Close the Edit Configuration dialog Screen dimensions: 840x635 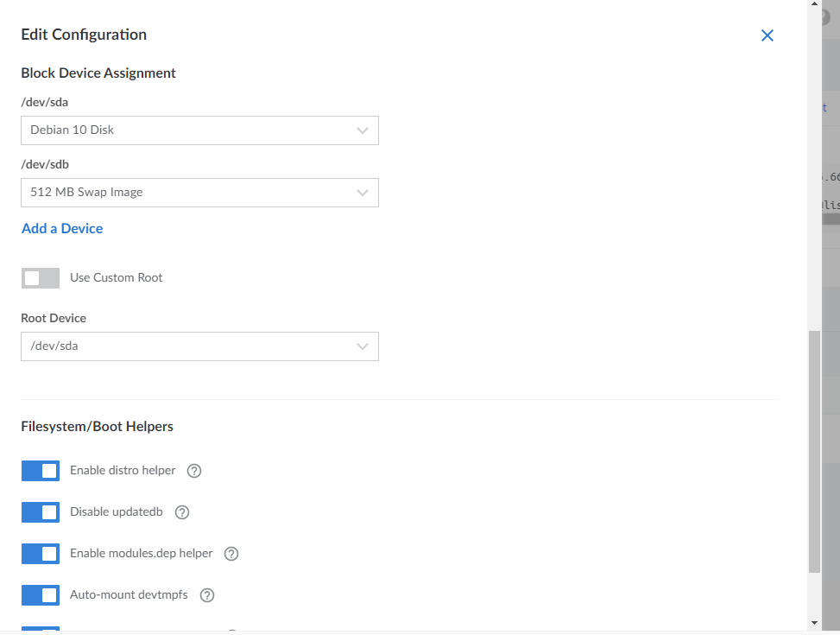[x=767, y=35]
